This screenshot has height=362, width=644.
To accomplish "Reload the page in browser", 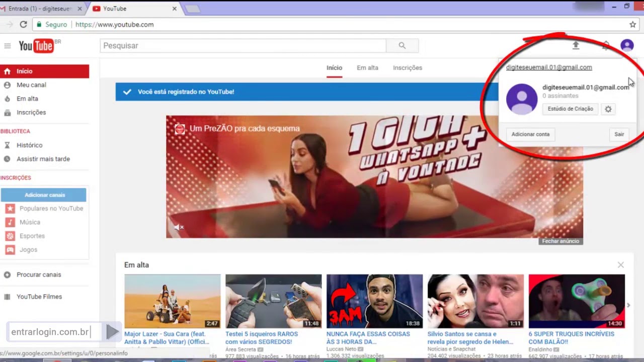I will [x=23, y=24].
